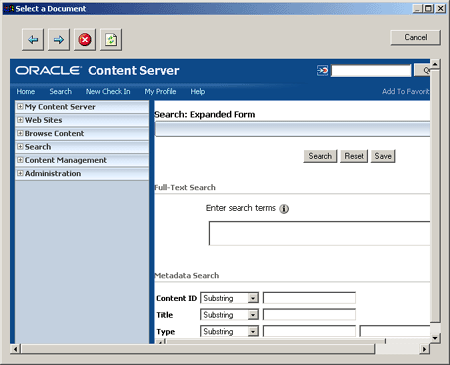Viewport: 450px width, 365px height.
Task: Click the Refresh page toolbar icon
Action: (111, 40)
